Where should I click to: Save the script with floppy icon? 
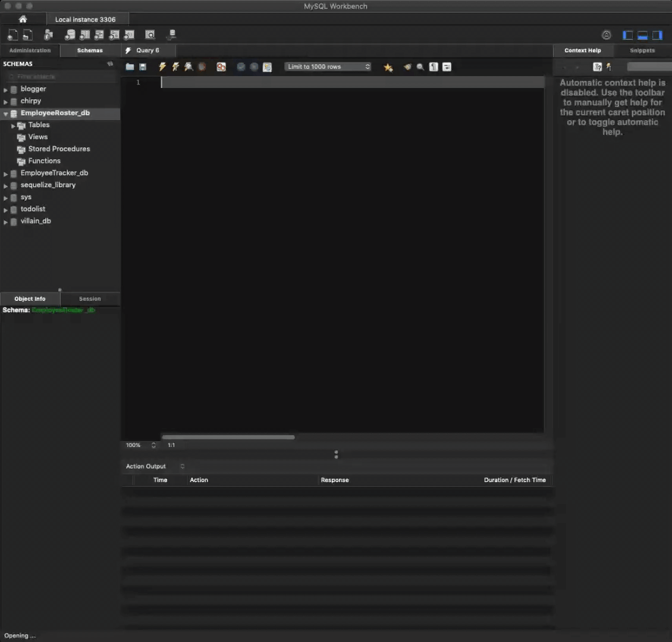pos(143,67)
